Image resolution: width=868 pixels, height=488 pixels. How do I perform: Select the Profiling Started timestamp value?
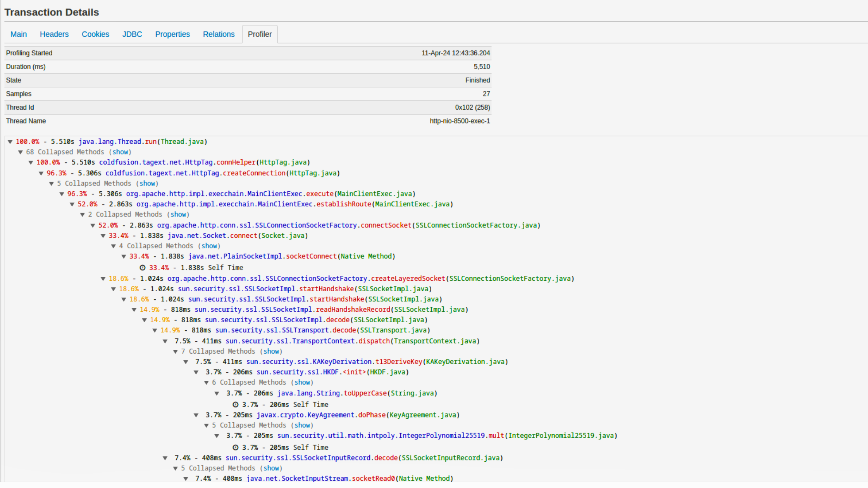click(456, 53)
